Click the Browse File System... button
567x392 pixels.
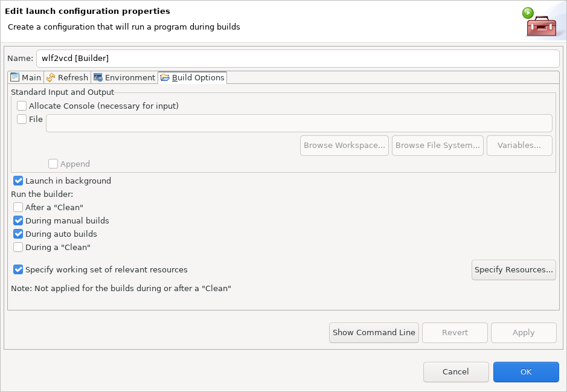point(438,146)
